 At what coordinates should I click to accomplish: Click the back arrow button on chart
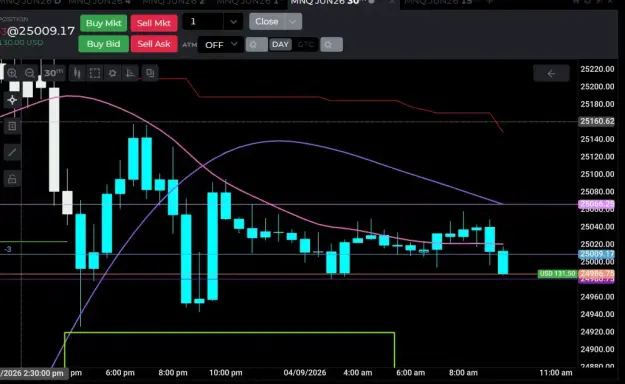point(551,73)
